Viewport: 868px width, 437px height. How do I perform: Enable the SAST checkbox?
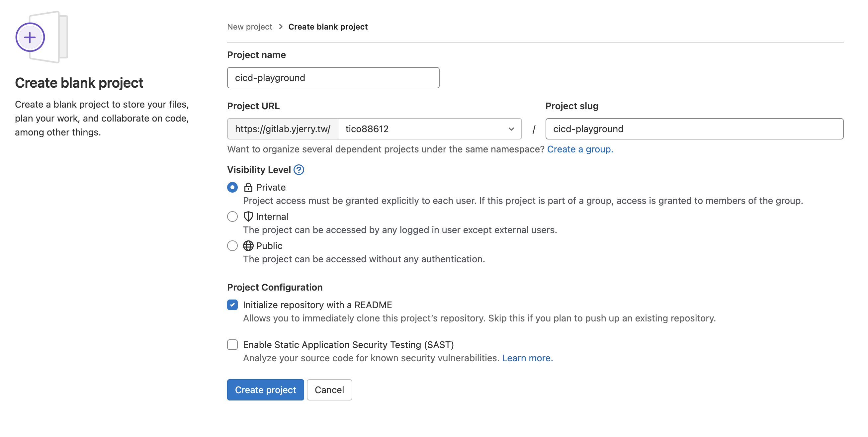pos(232,345)
